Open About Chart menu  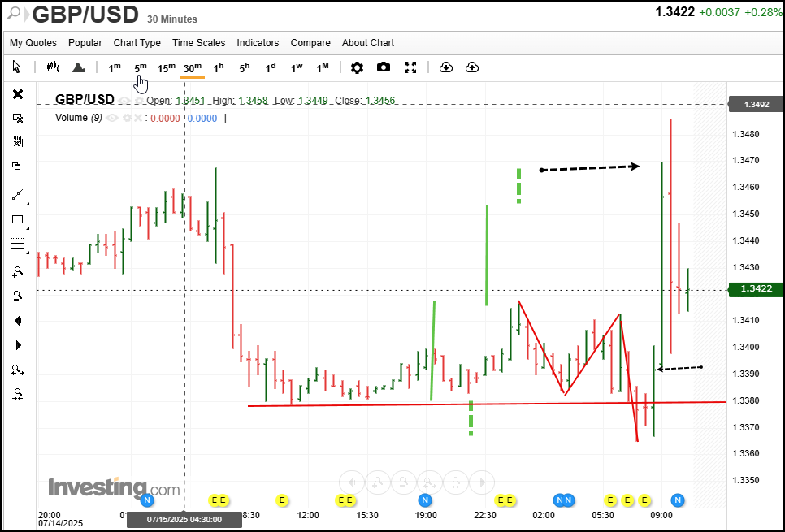click(368, 43)
